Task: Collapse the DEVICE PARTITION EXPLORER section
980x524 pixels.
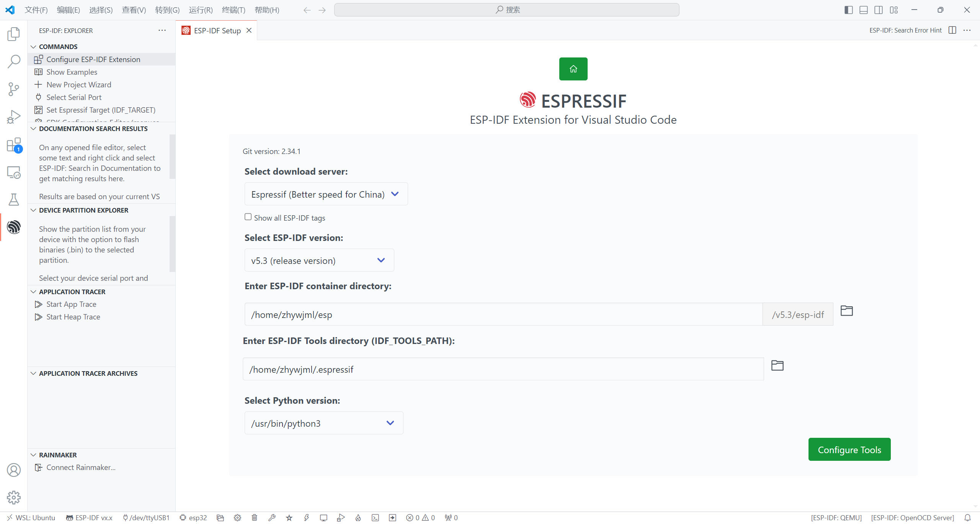Action: coord(83,210)
